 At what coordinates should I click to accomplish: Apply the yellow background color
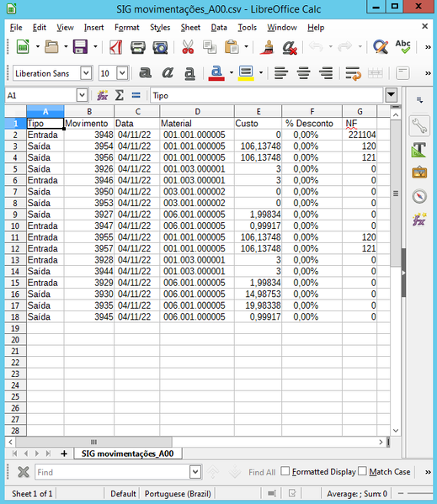point(247,73)
